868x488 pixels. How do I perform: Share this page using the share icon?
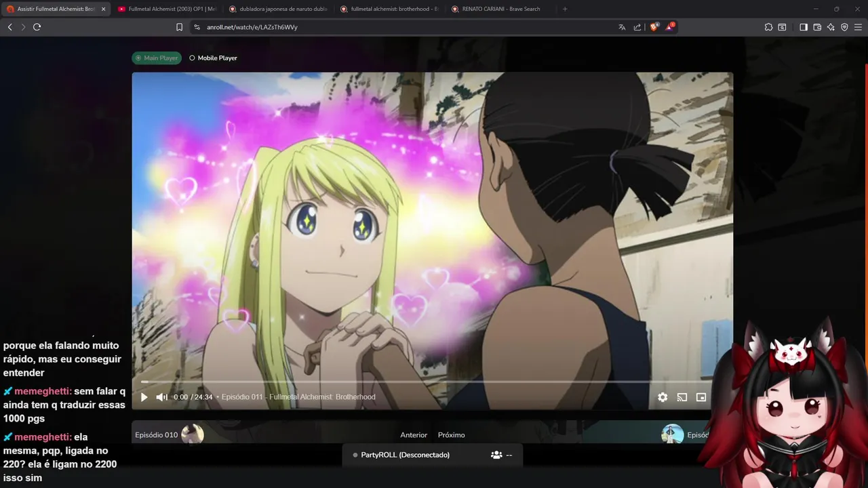point(637,27)
